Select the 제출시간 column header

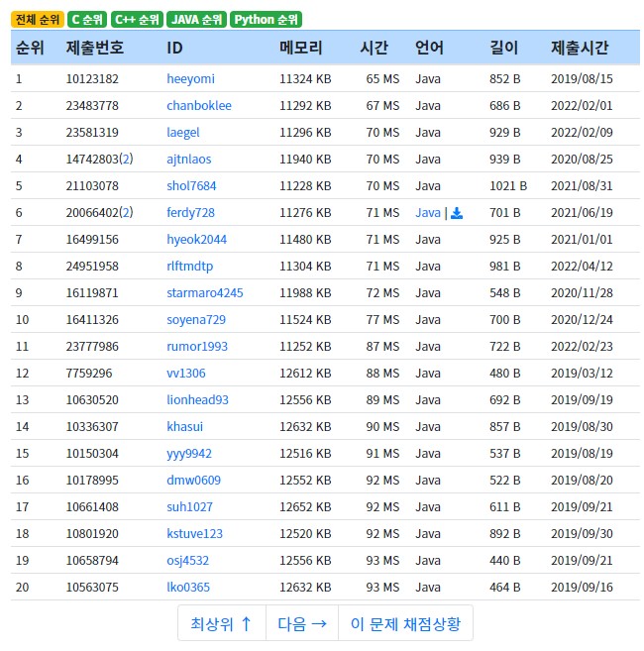click(x=580, y=48)
